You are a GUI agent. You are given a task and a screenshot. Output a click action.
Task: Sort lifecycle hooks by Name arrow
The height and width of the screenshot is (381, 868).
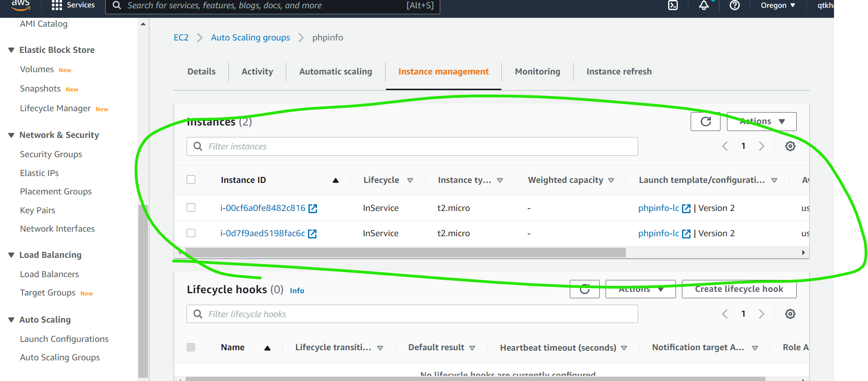(267, 348)
